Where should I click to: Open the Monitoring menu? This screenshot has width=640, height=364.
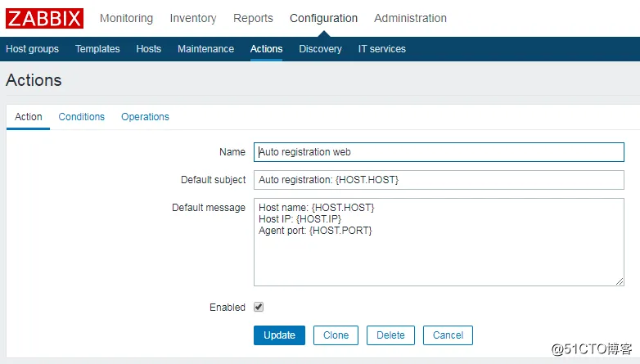click(x=127, y=18)
